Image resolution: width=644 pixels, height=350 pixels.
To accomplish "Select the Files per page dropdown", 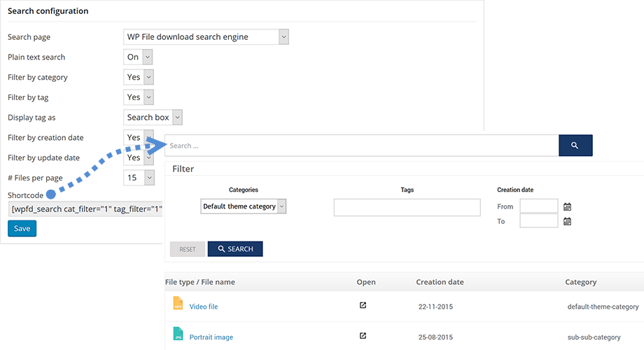I will pyautogui.click(x=139, y=178).
